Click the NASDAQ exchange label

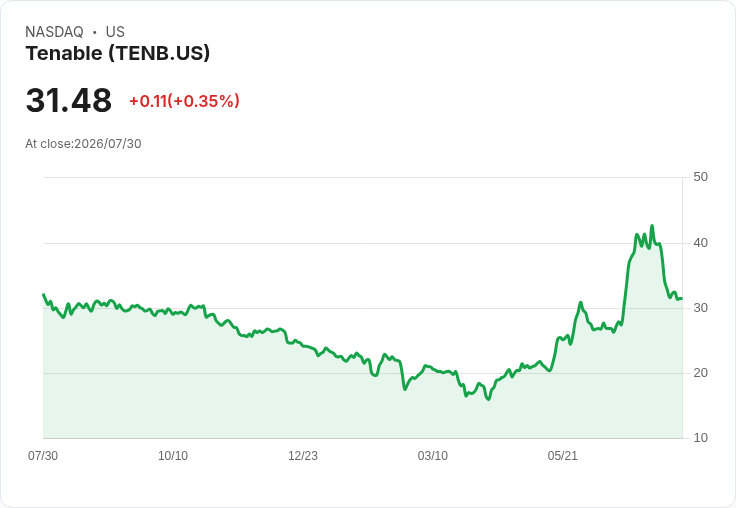pos(54,32)
